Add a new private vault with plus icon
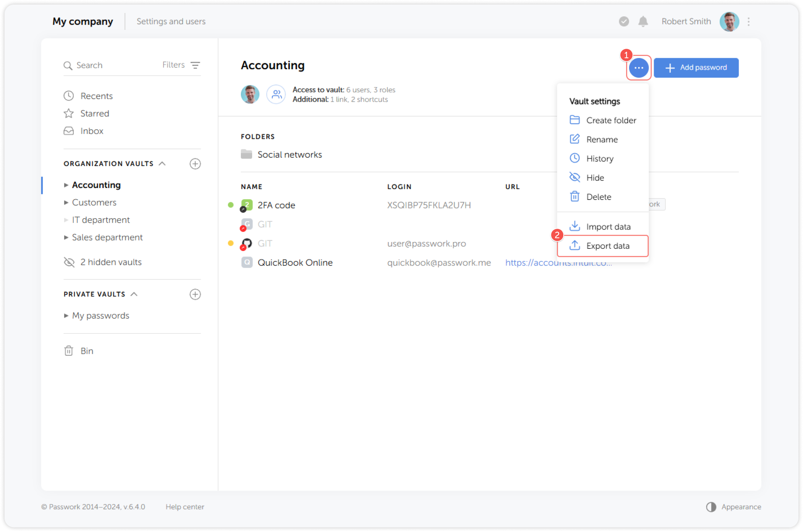The height and width of the screenshot is (532, 803). [x=195, y=294]
